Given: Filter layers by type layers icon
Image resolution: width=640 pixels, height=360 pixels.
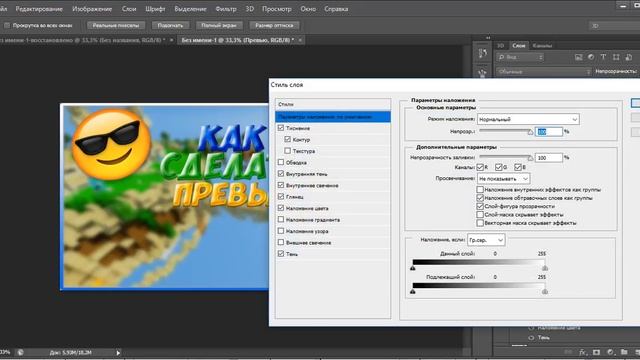Looking at the screenshot, I should pyautogui.click(x=603, y=57).
